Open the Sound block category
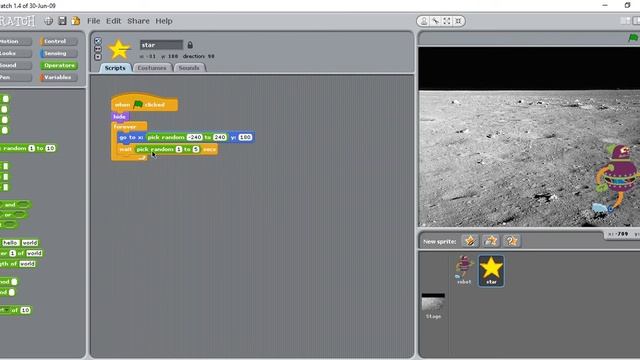This screenshot has width=640, height=360. [15, 65]
